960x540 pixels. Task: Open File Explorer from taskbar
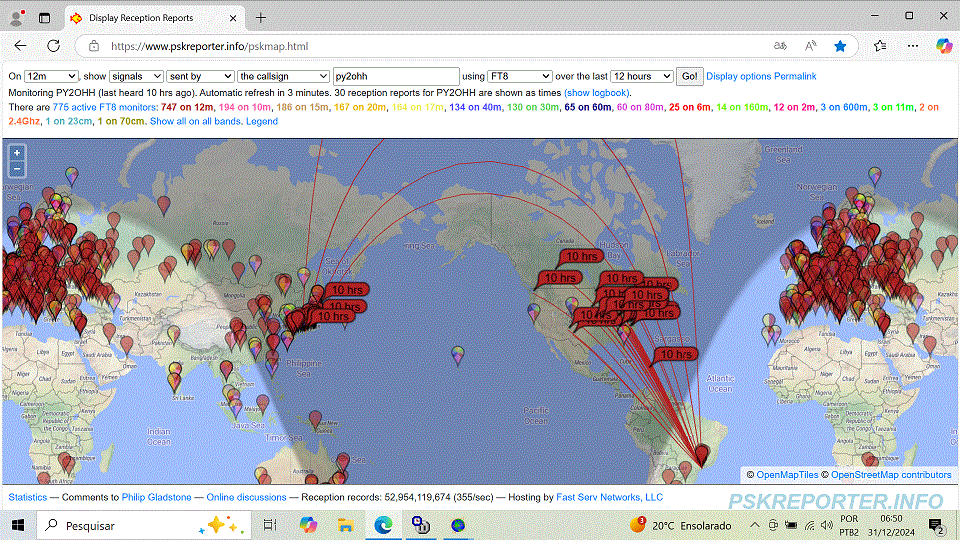345,525
